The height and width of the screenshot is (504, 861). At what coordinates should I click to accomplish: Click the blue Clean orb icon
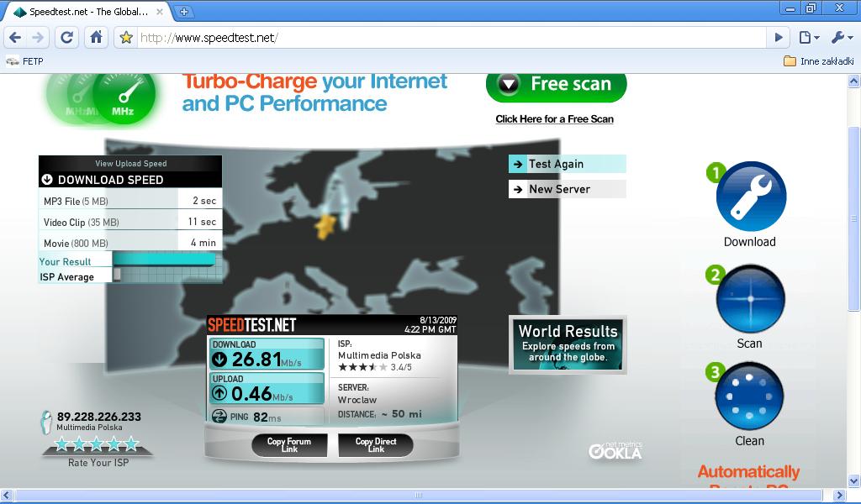pos(749,397)
